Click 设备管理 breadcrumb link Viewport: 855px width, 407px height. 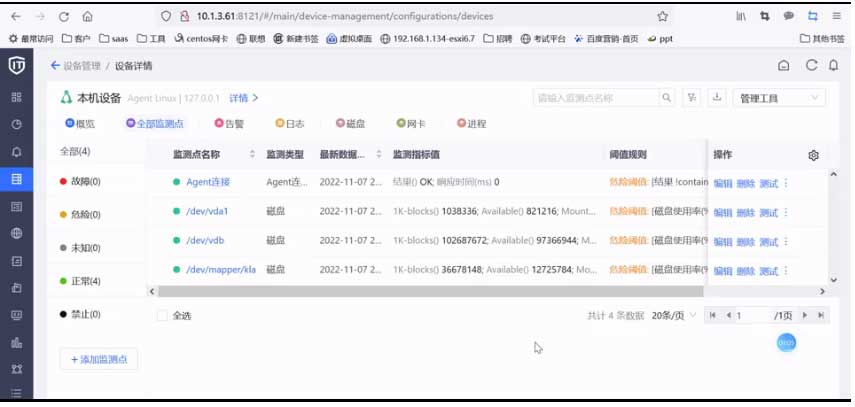point(82,65)
